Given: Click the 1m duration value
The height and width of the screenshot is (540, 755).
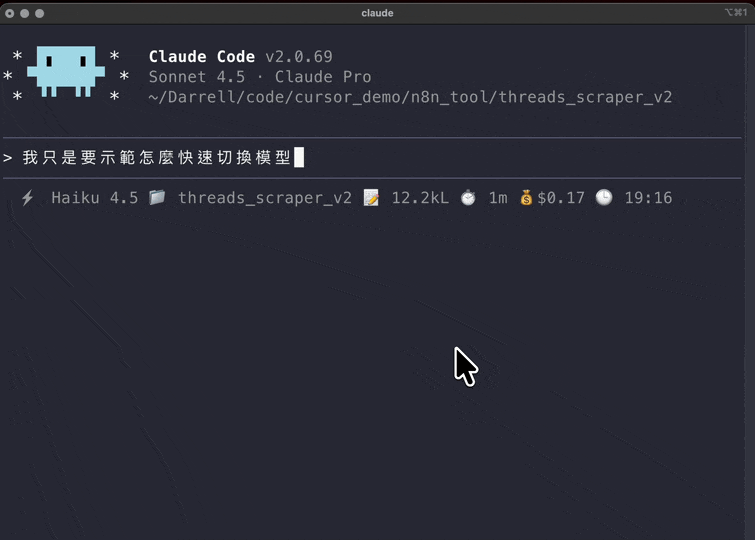Looking at the screenshot, I should (x=498, y=198).
